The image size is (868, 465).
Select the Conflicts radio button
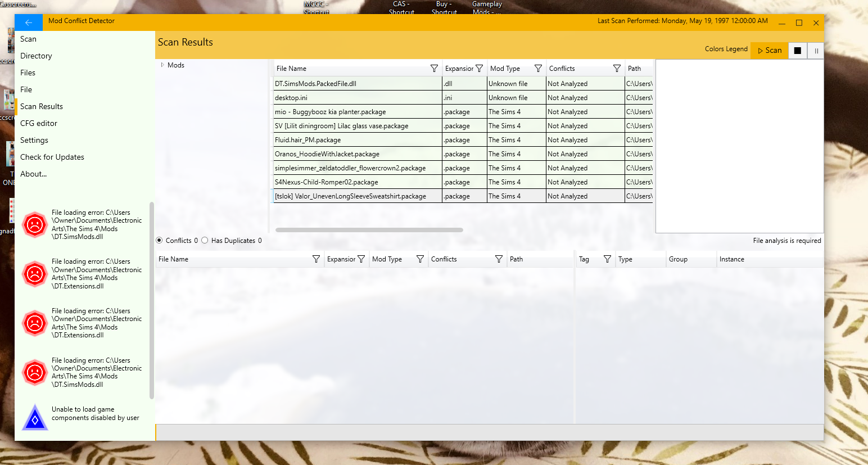tap(160, 241)
